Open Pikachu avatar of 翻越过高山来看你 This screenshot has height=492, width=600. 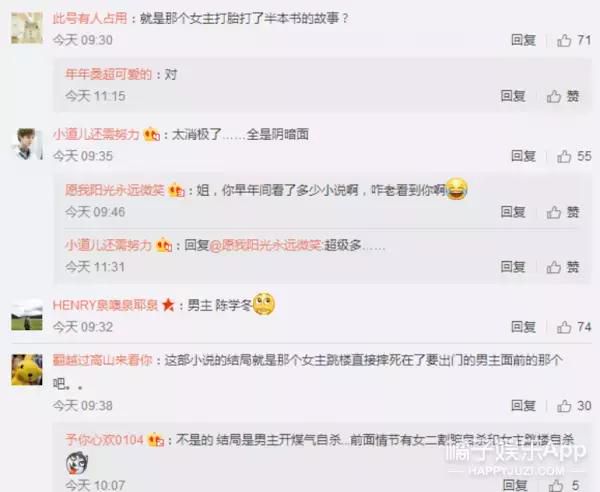(x=27, y=370)
